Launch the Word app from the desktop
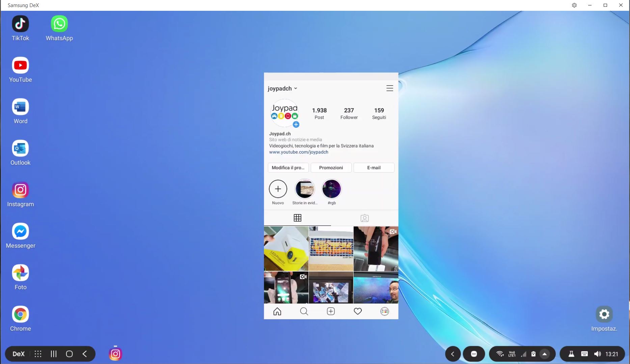Image resolution: width=630 pixels, height=364 pixels. click(x=20, y=107)
